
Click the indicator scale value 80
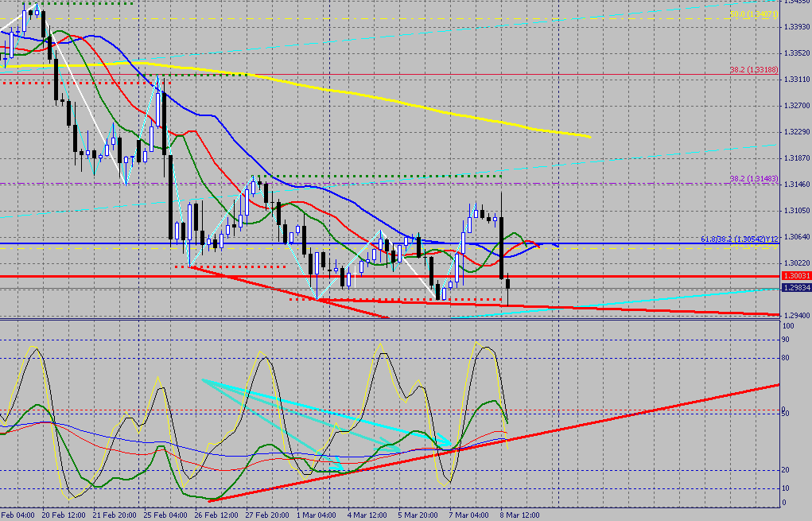(786, 358)
